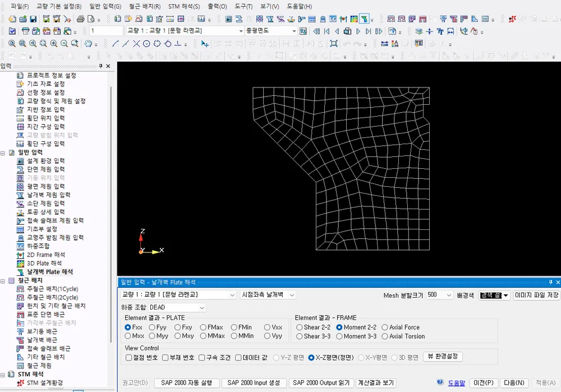Viewport: 561px width, 392px height.
Task: Select Shear 2-2 frame result
Action: coord(314,328)
